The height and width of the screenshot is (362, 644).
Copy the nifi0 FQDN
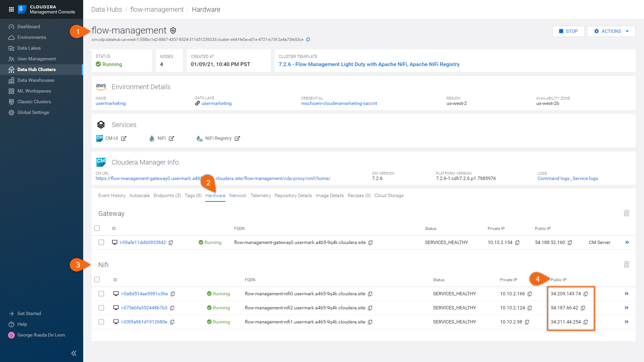click(x=370, y=294)
